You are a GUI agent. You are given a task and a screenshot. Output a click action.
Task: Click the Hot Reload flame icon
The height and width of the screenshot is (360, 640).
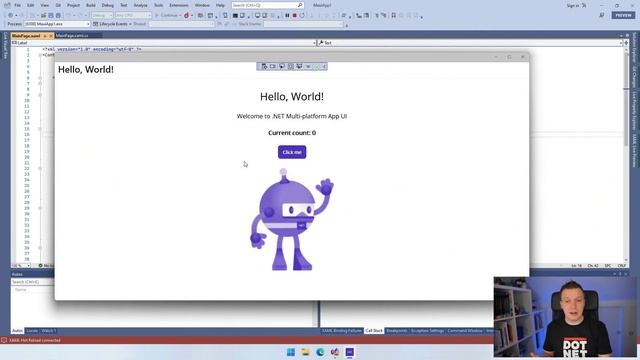[x=187, y=16]
